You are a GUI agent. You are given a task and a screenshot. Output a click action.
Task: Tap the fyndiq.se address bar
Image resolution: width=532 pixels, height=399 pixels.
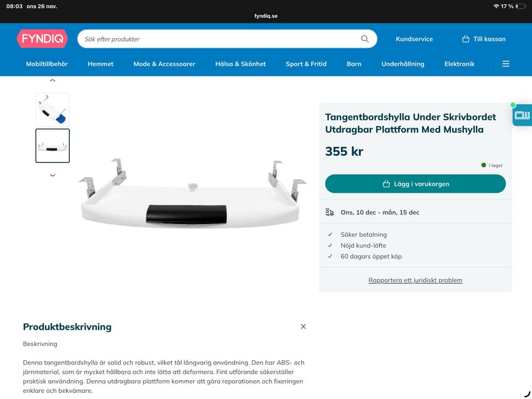[x=266, y=16]
